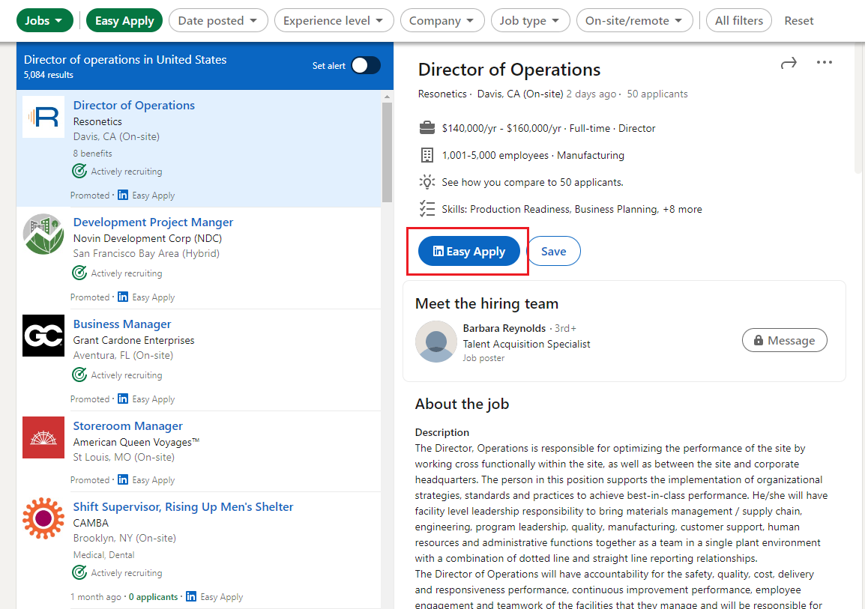868x609 pixels.
Task: Open the On-site/remote dropdown
Action: coord(634,20)
